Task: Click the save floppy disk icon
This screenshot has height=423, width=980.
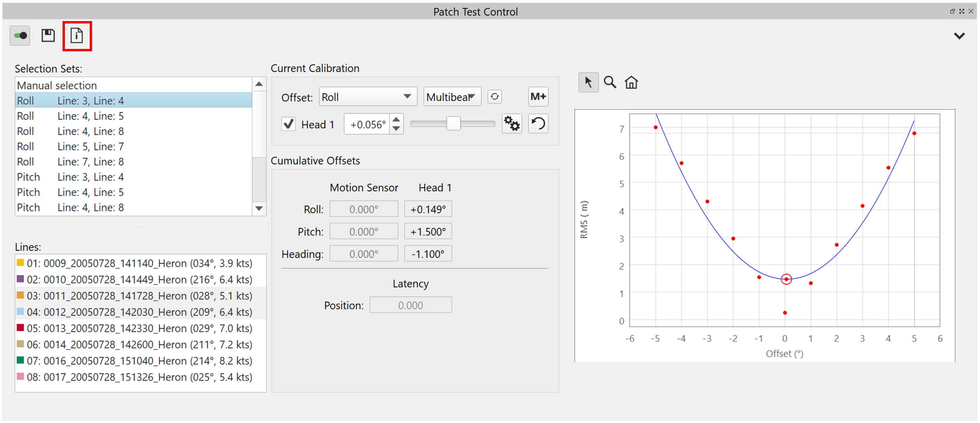Action: [48, 36]
